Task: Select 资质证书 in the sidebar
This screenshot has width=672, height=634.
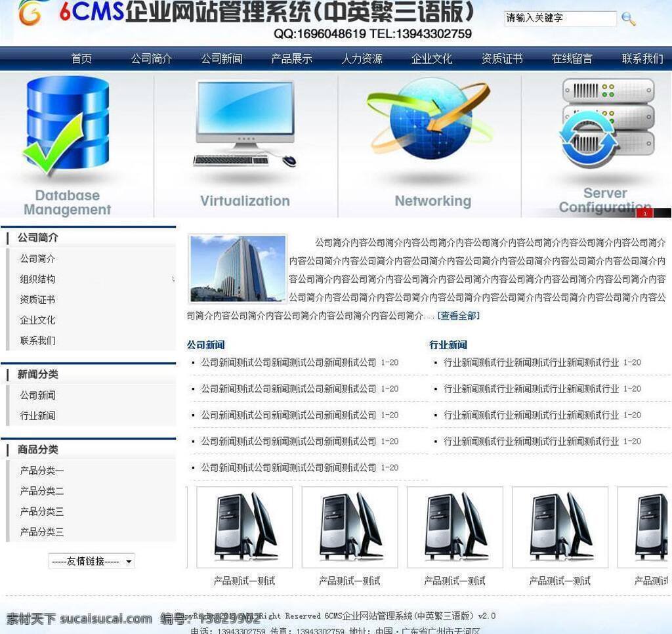Action: tap(37, 300)
